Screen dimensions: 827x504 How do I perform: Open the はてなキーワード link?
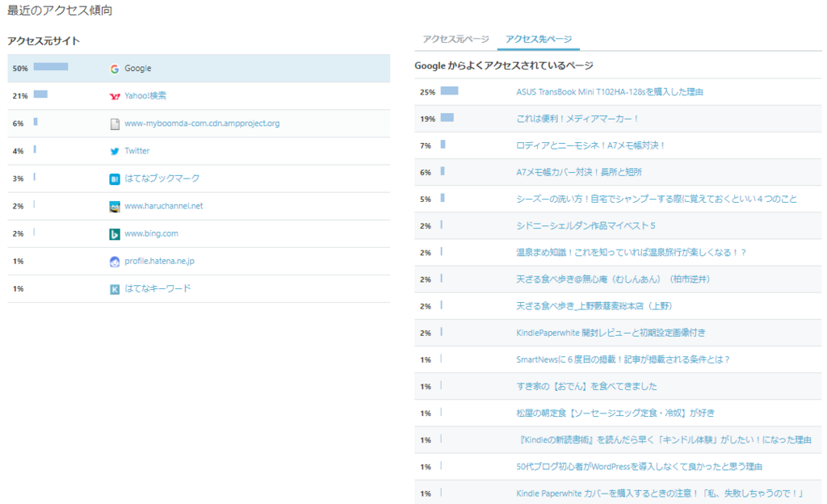pos(157,288)
